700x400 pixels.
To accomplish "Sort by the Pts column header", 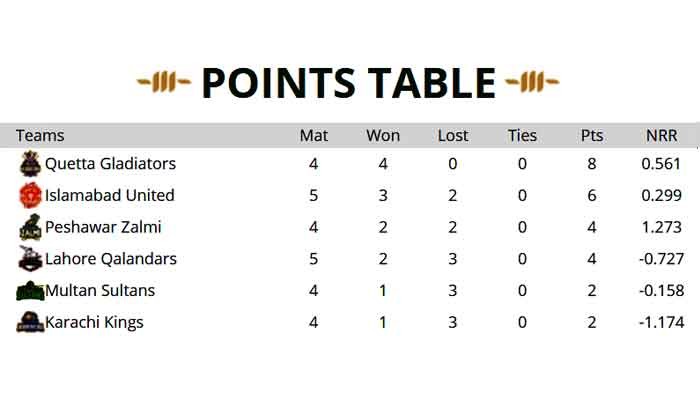I will click(592, 136).
